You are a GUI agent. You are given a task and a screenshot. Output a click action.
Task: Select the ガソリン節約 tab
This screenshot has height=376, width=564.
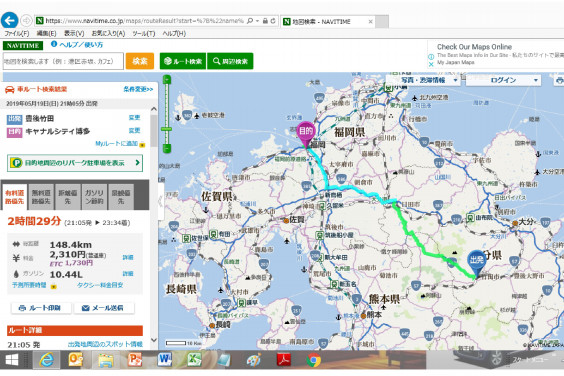pyautogui.click(x=94, y=197)
